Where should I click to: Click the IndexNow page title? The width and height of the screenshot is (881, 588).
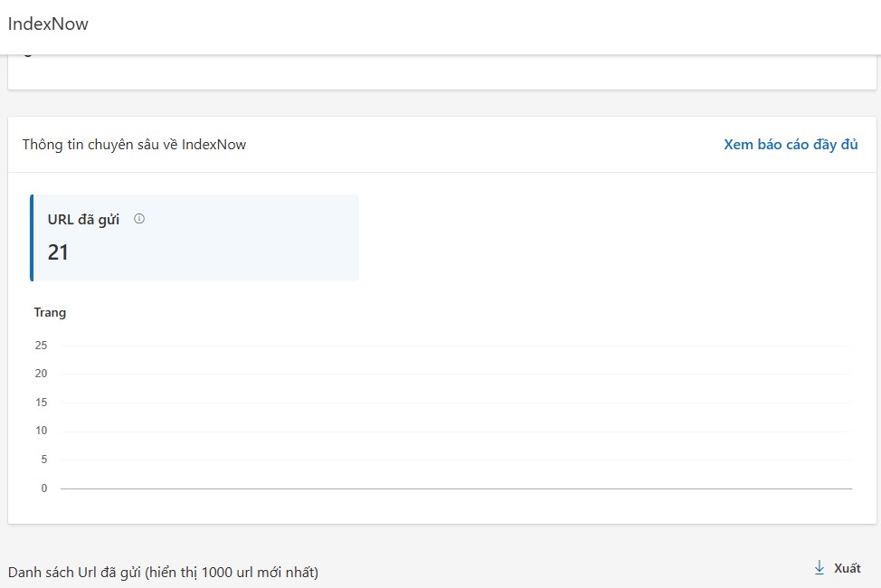click(x=49, y=24)
